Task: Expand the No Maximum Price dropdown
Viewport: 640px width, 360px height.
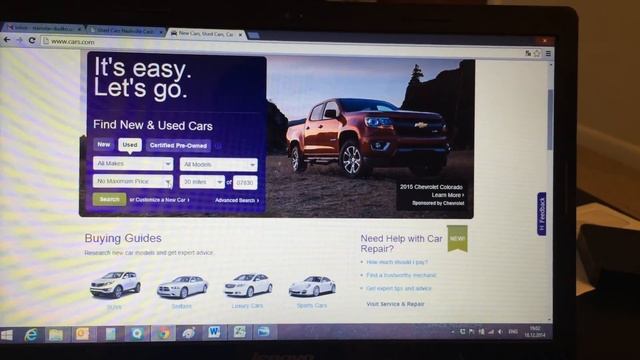Action: click(x=133, y=181)
